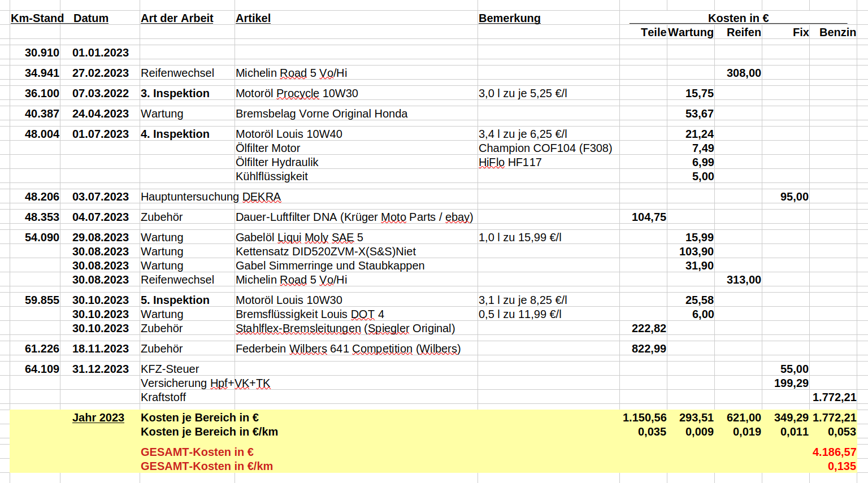Click the Teile cost value 822,99
The width and height of the screenshot is (868, 483).
pos(648,349)
